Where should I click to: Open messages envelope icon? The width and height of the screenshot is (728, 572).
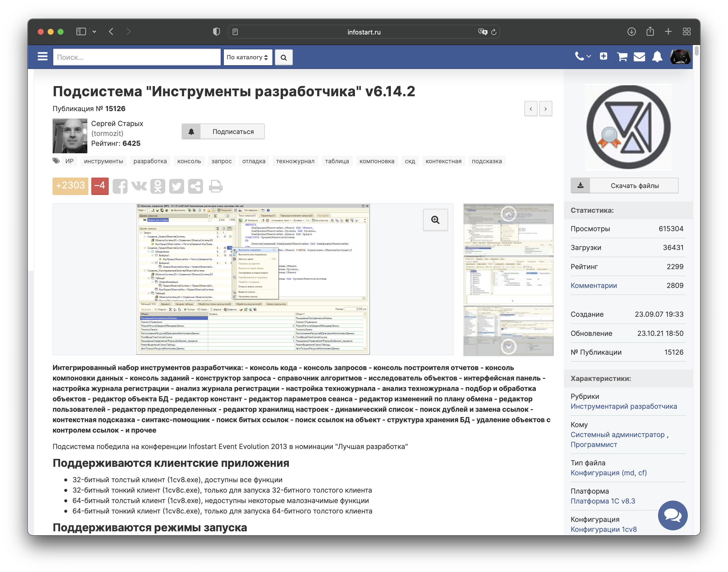(639, 57)
